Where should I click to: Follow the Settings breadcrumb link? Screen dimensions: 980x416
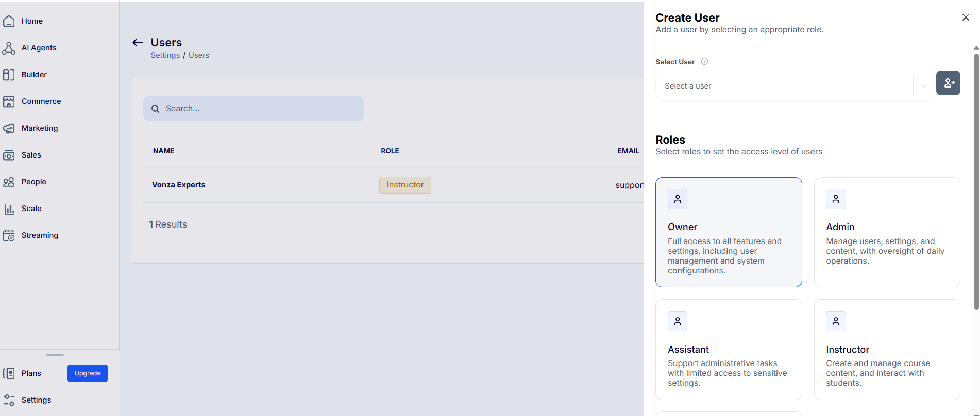(165, 55)
